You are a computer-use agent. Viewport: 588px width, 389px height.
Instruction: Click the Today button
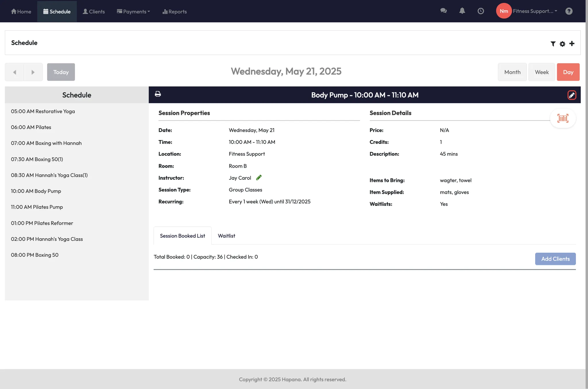pyautogui.click(x=61, y=72)
